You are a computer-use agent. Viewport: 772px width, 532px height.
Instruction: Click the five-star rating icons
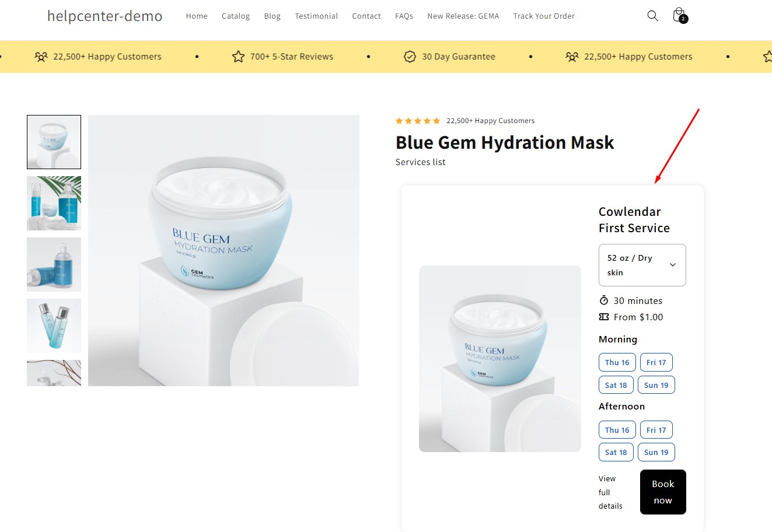tap(417, 121)
